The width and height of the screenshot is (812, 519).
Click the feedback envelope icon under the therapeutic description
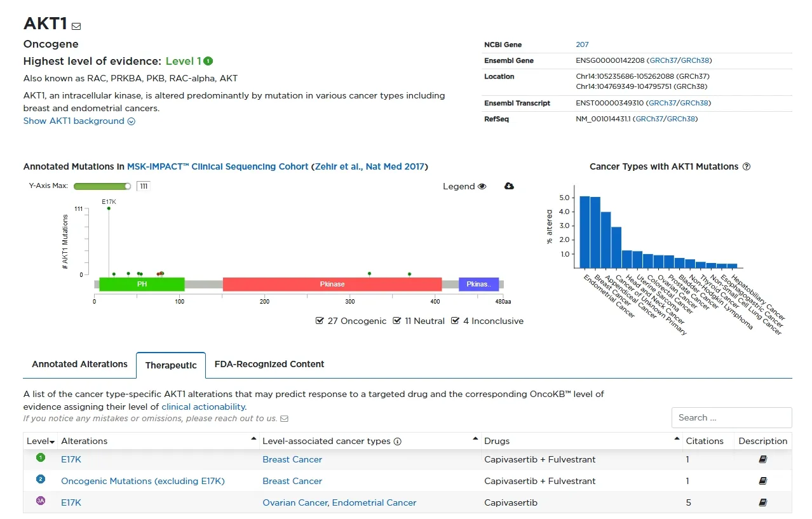(x=284, y=419)
